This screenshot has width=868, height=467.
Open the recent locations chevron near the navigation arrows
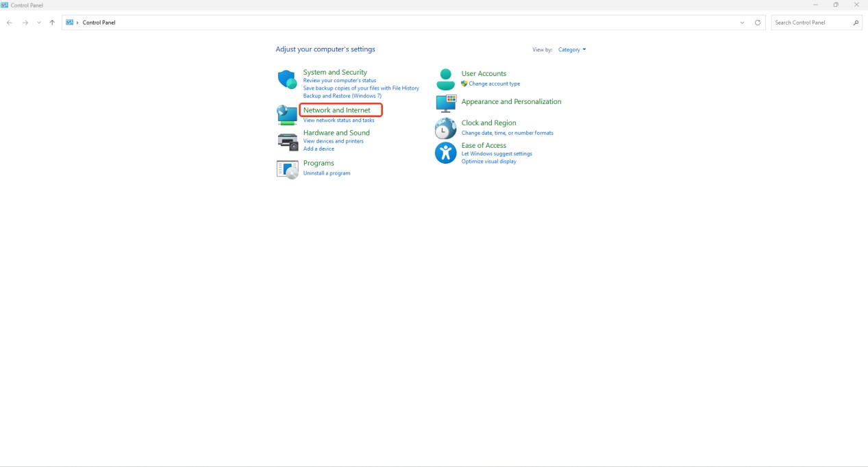click(39, 23)
